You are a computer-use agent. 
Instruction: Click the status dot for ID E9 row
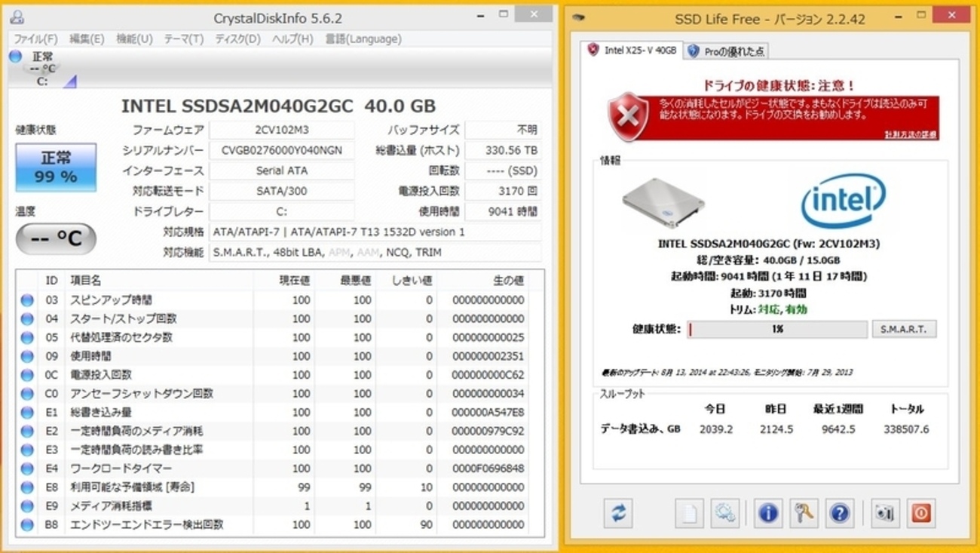(27, 506)
